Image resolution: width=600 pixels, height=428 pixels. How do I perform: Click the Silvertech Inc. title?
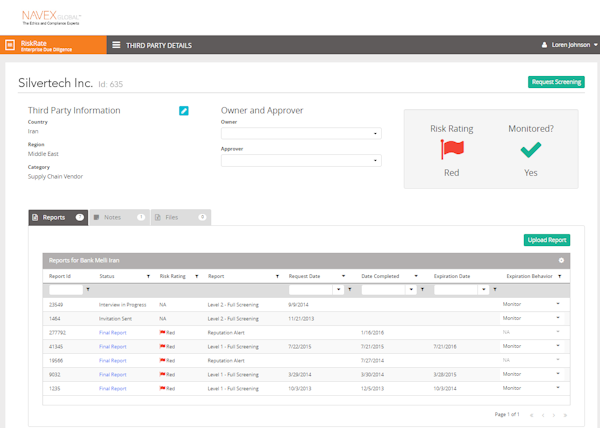[55, 83]
